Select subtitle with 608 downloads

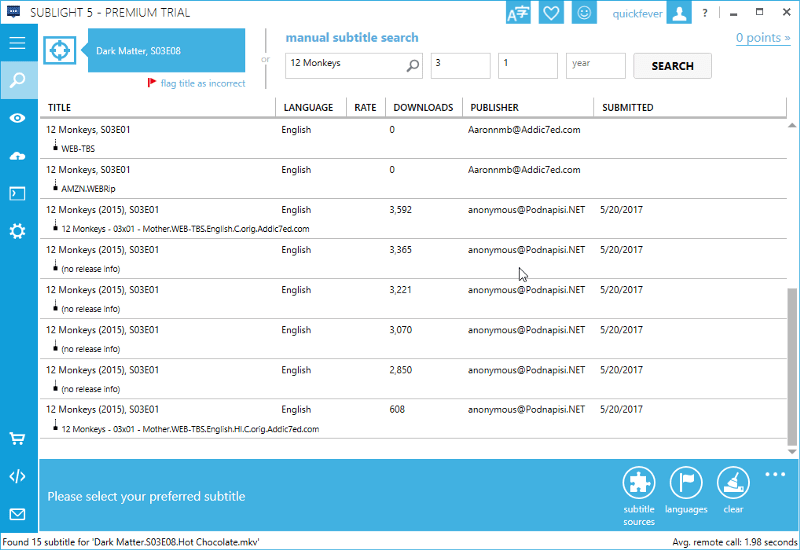pyautogui.click(x=413, y=419)
